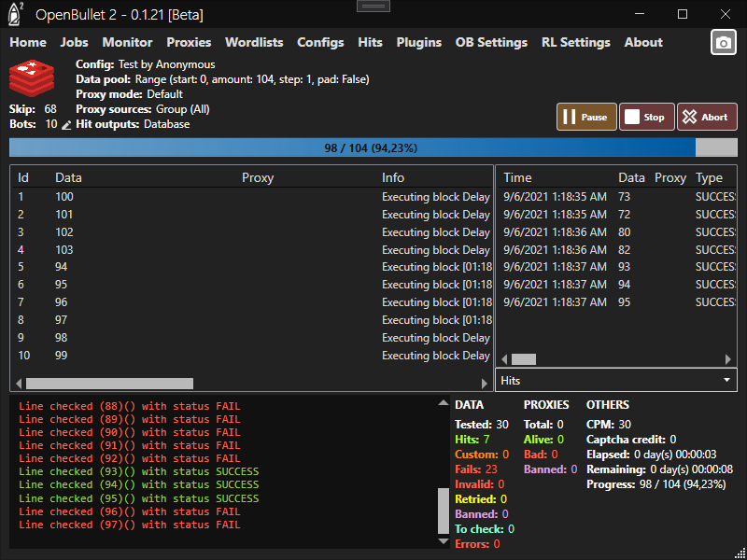Click the Data column header in bots table
747x560 pixels.
pyautogui.click(x=68, y=177)
